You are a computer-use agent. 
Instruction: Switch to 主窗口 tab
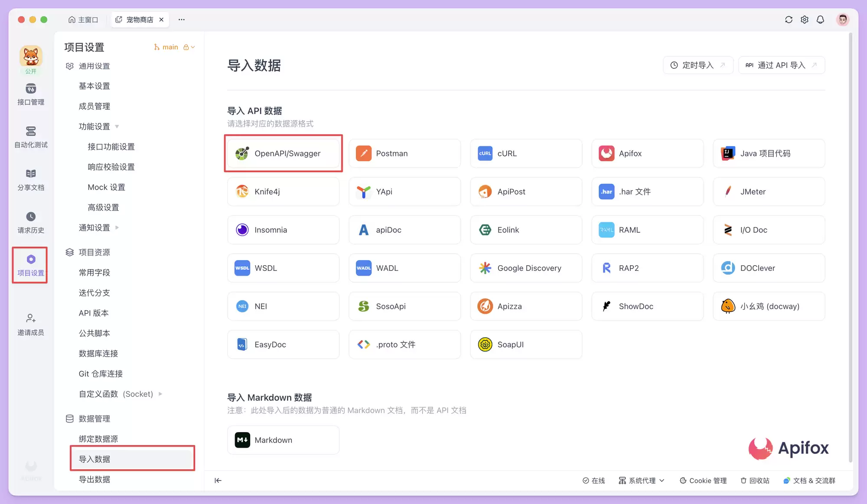click(83, 20)
